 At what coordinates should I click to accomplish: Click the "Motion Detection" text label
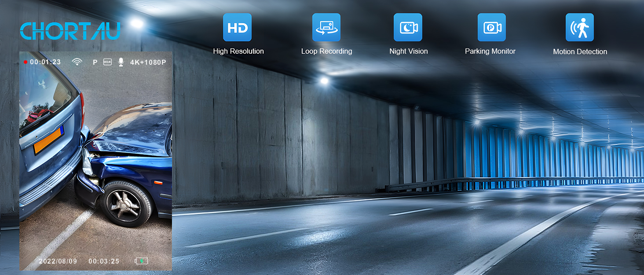tap(580, 51)
